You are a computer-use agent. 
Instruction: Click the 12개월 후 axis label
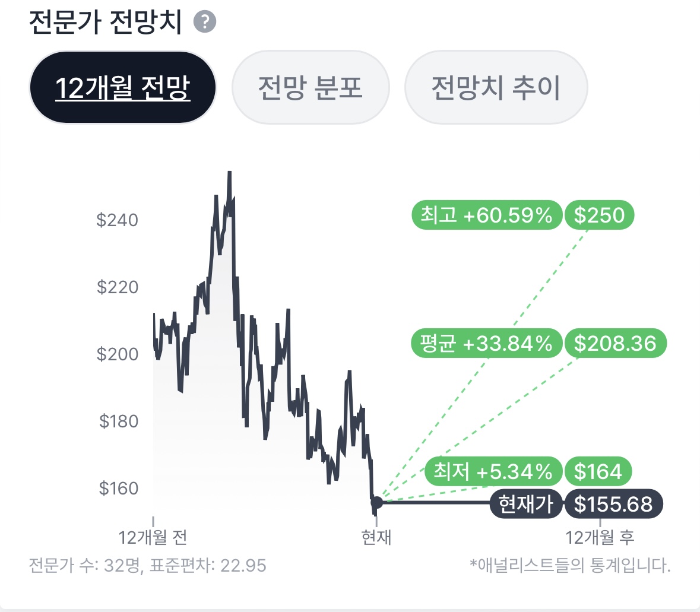tap(600, 537)
